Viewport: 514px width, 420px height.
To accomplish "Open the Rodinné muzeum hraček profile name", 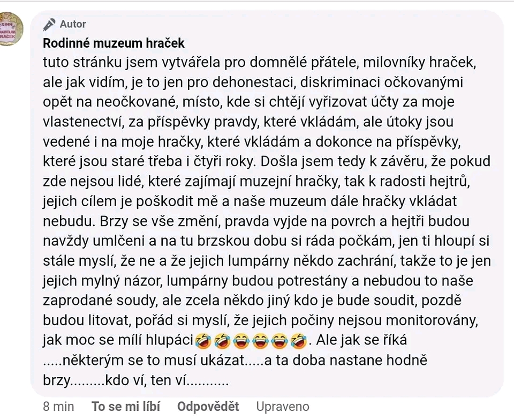I will click(113, 43).
